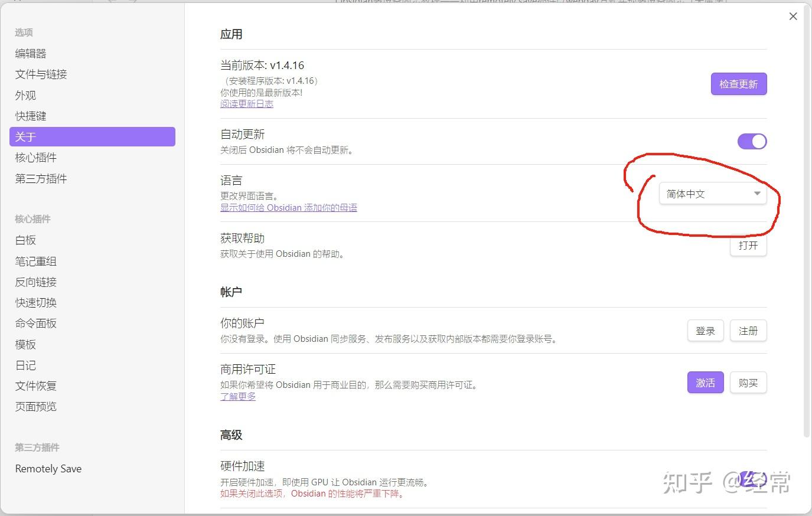Open the 模板 plugin settings

[25, 344]
